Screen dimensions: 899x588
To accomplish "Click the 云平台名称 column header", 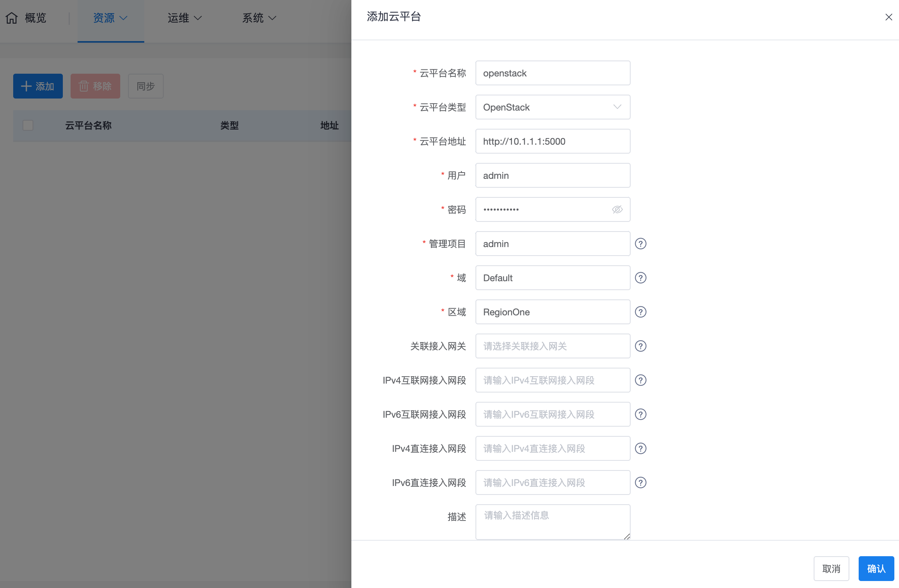I will (x=88, y=125).
